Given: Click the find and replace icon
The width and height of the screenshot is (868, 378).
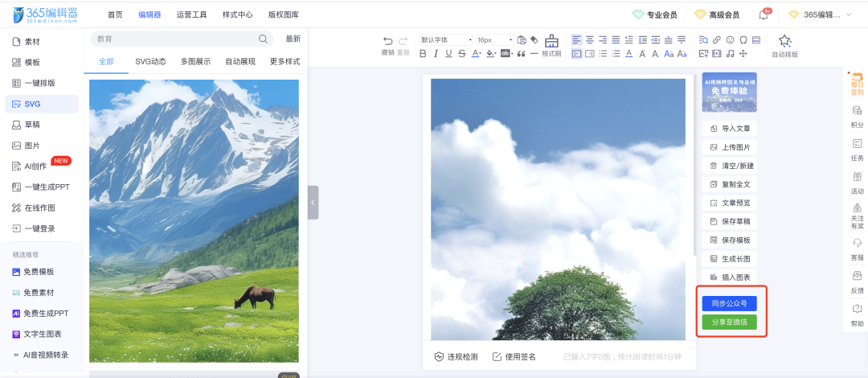Looking at the screenshot, I should click(x=703, y=40).
